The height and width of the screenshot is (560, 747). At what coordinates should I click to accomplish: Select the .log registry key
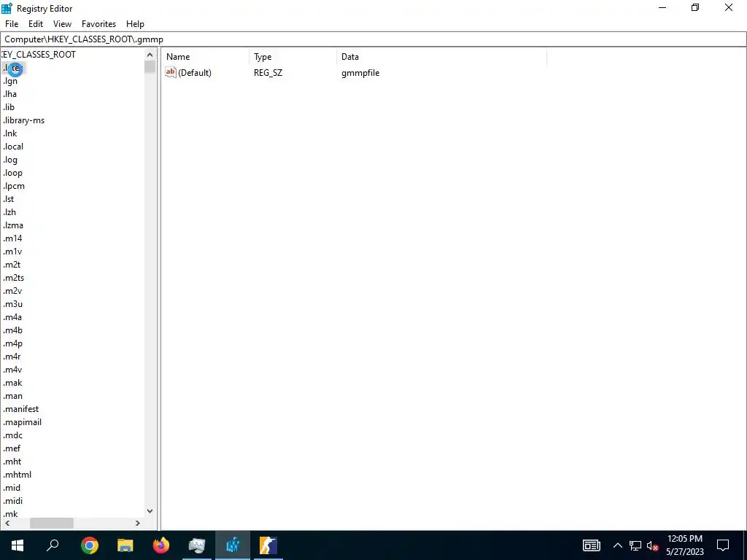point(10,160)
